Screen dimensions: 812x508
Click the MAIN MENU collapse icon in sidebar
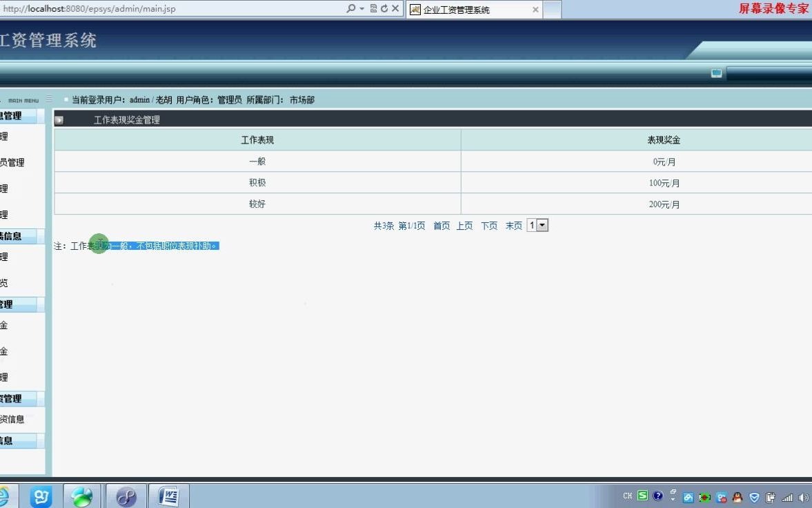[x=48, y=99]
